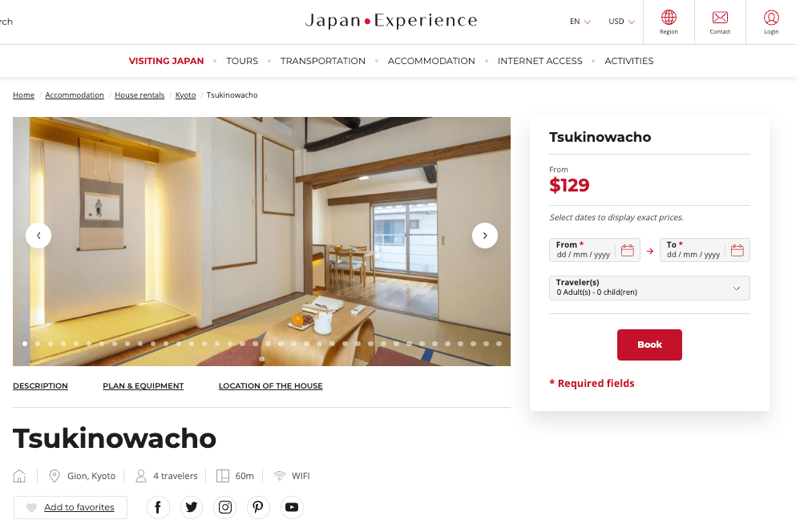The image size is (796, 532).
Task: Open the Traveler(s) dropdown
Action: click(x=649, y=288)
